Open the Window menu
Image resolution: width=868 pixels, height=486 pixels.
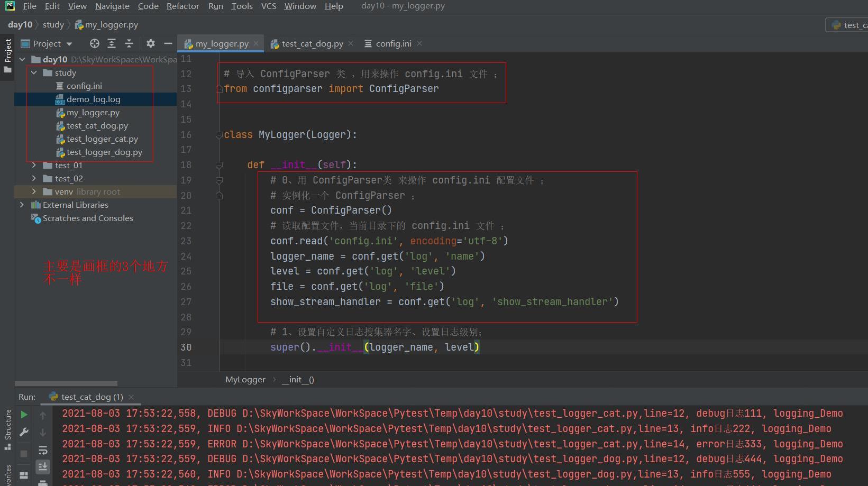(300, 6)
